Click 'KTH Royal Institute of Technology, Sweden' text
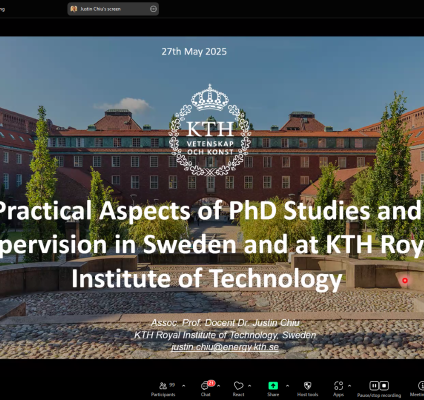424x400 pixels. [x=225, y=335]
